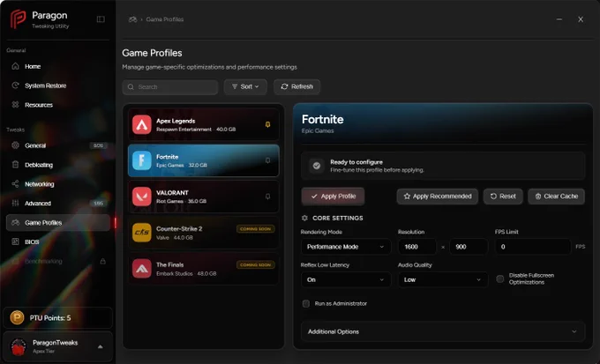Open Audio Quality dropdown set to Low
The width and height of the screenshot is (600, 364).
pyautogui.click(x=443, y=279)
